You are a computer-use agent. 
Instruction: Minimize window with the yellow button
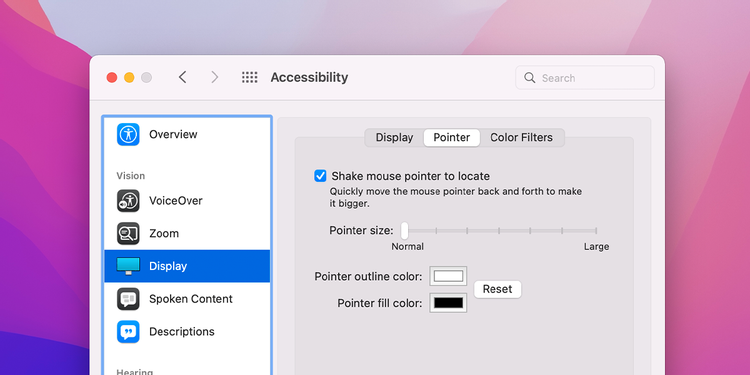pyautogui.click(x=129, y=77)
